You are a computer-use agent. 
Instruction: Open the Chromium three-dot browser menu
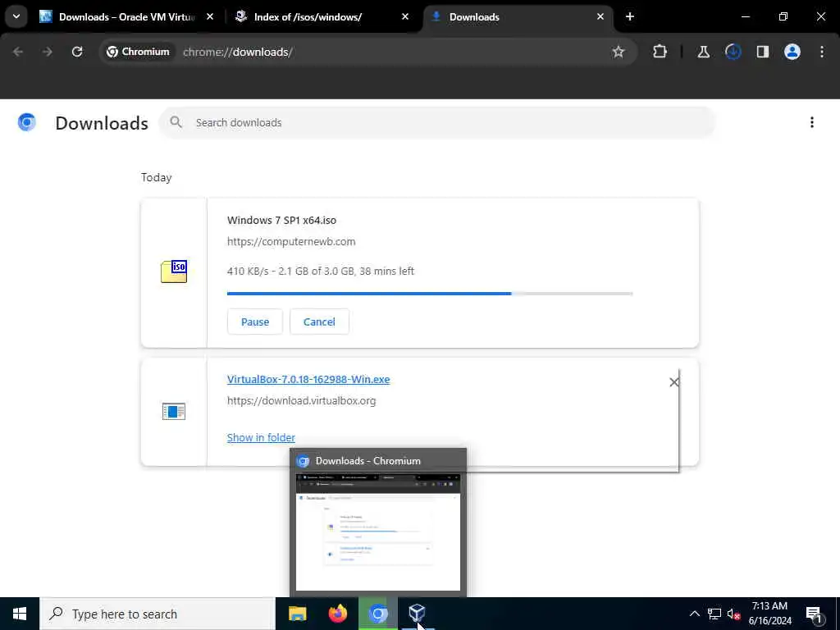[822, 52]
